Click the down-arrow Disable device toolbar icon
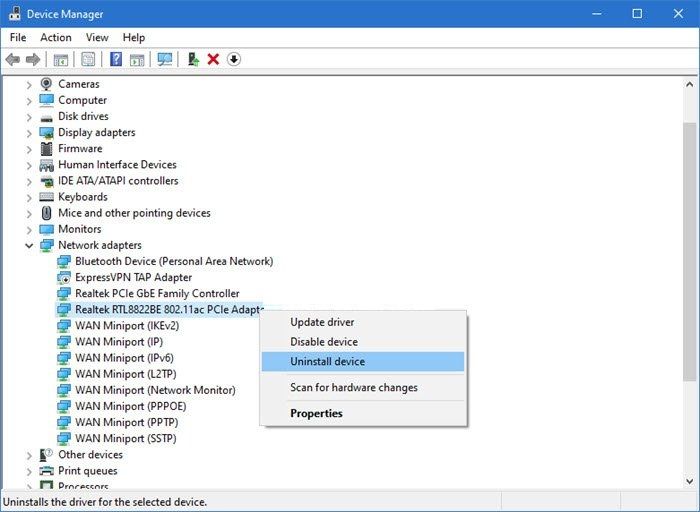 tap(234, 59)
